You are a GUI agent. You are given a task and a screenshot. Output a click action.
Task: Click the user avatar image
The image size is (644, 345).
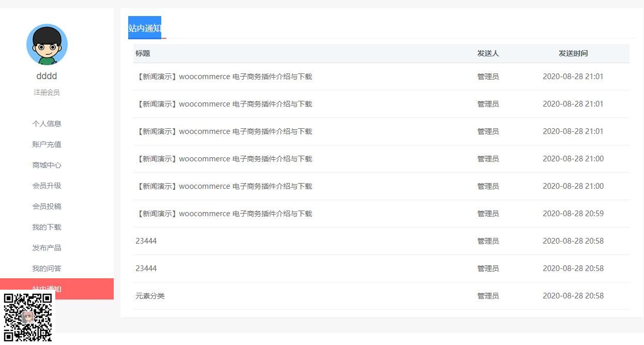(x=47, y=45)
